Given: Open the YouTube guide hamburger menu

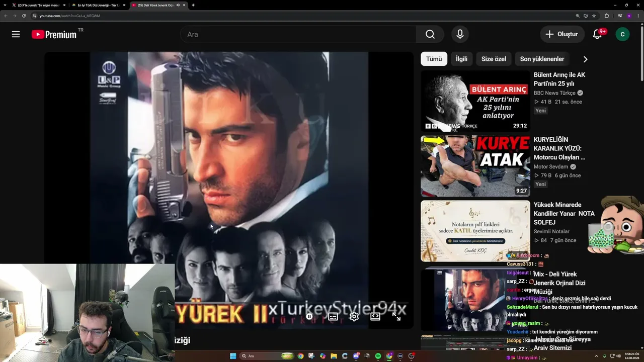Looking at the screenshot, I should [x=16, y=34].
